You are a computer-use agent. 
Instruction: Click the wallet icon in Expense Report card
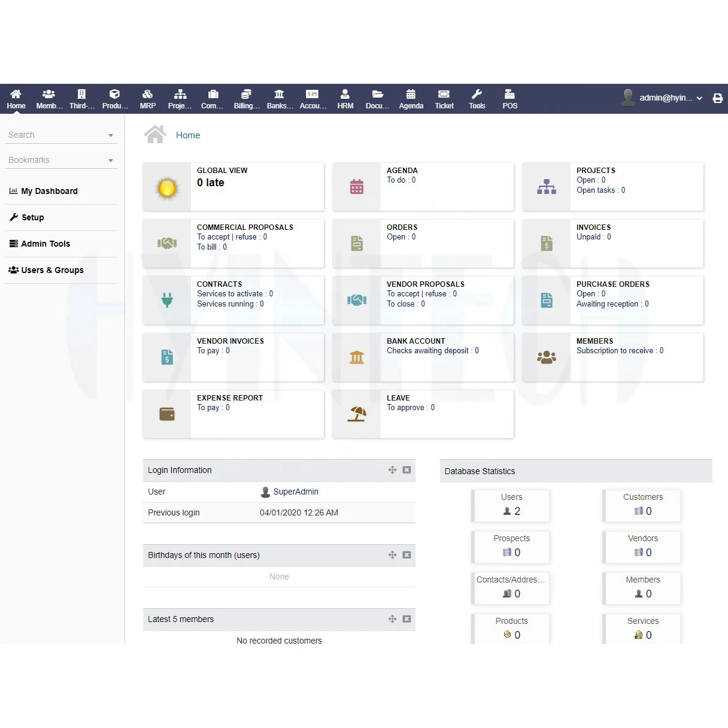(167, 414)
